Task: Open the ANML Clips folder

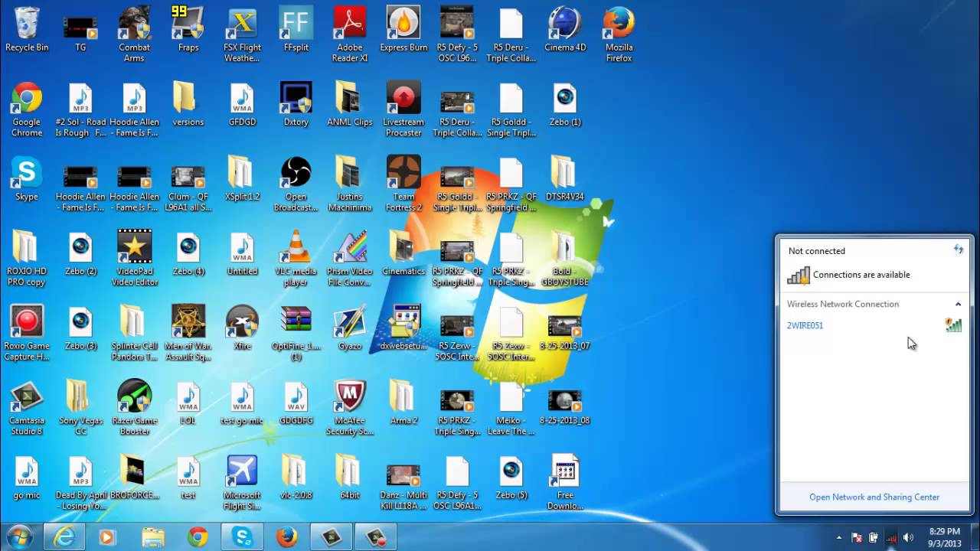Action: pos(350,105)
